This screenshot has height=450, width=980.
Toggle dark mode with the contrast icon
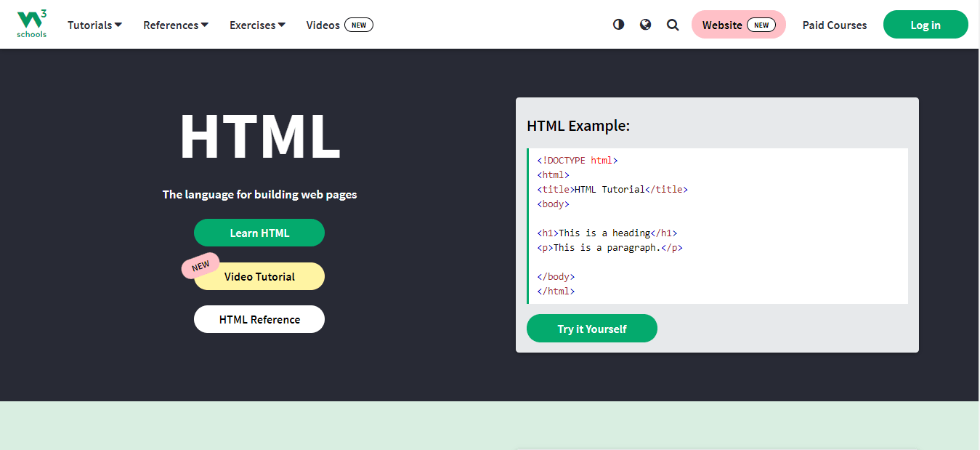(617, 24)
